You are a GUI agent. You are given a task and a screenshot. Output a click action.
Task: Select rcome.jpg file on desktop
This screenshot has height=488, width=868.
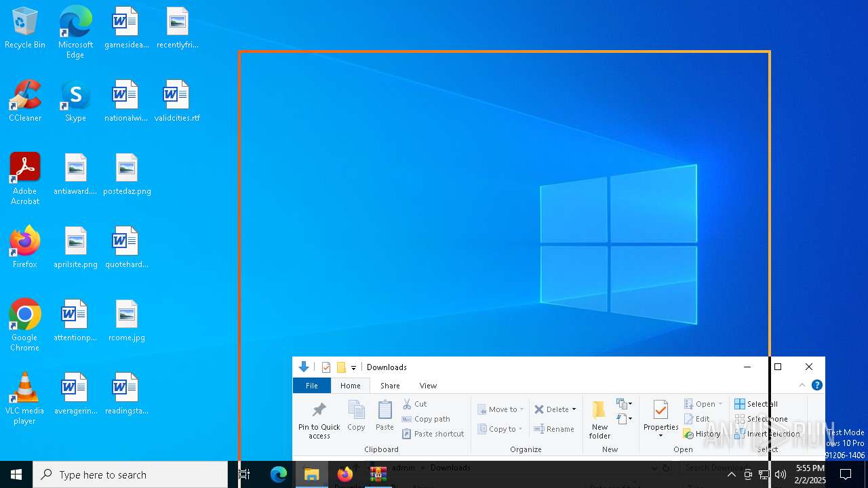tap(127, 321)
